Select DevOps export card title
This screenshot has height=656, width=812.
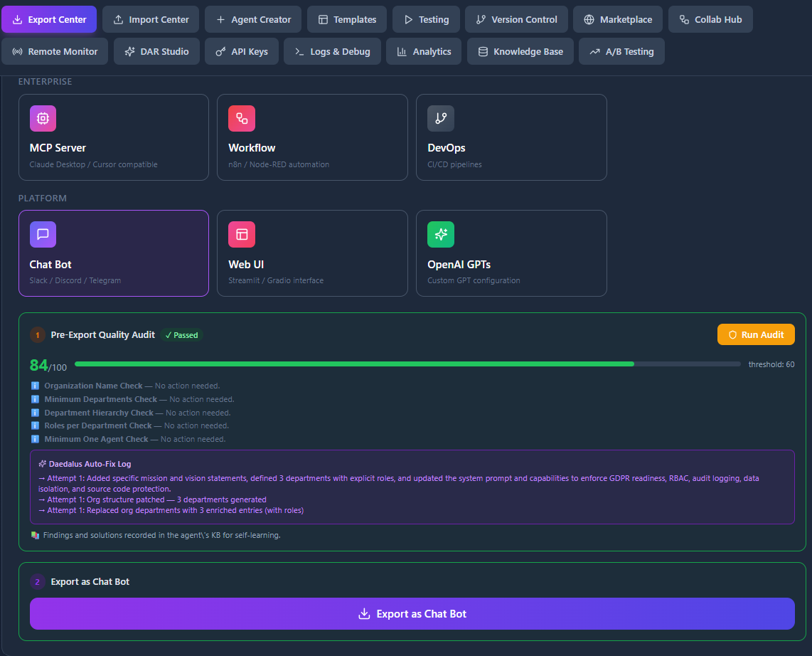pyautogui.click(x=447, y=148)
